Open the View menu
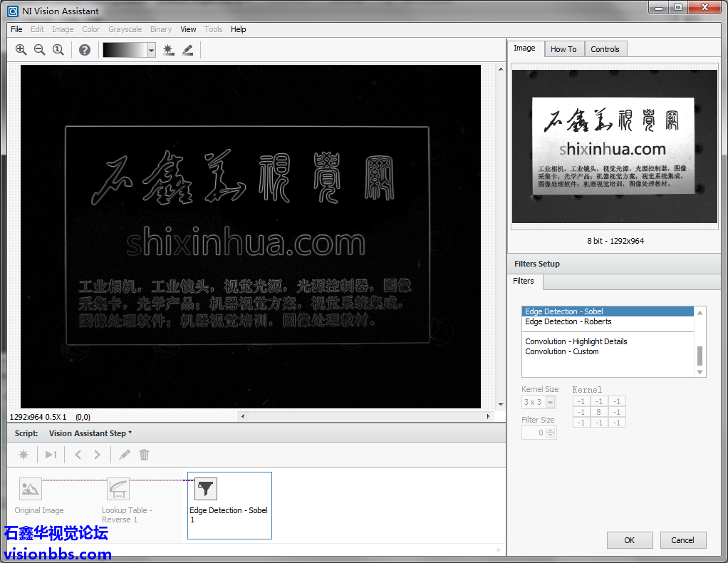Viewport: 728px width, 563px height. (188, 29)
